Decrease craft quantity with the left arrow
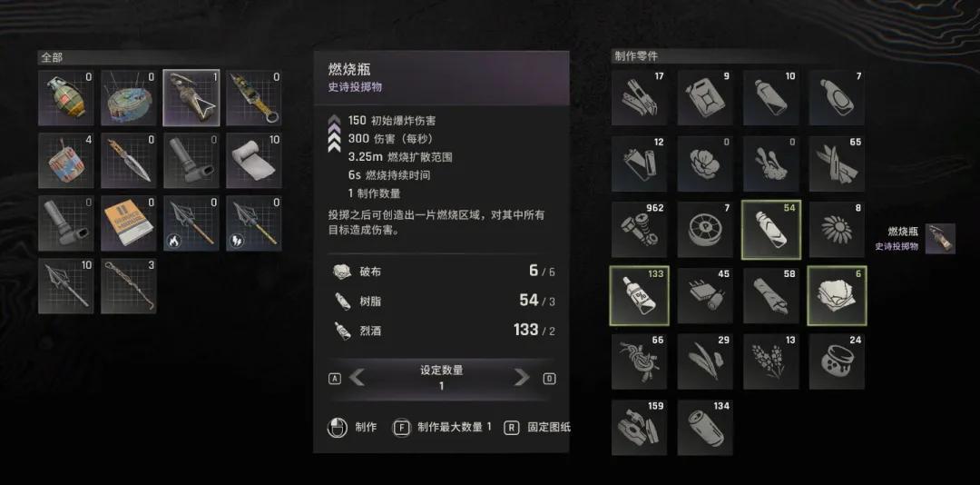 357,377
